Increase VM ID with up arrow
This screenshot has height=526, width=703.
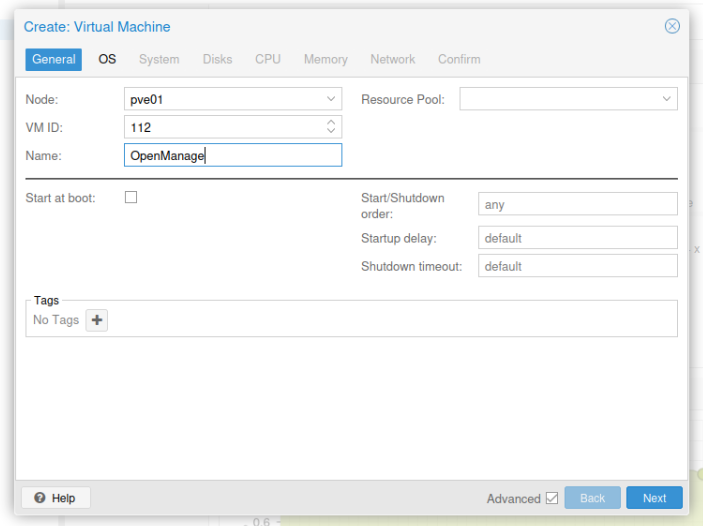coord(331,123)
